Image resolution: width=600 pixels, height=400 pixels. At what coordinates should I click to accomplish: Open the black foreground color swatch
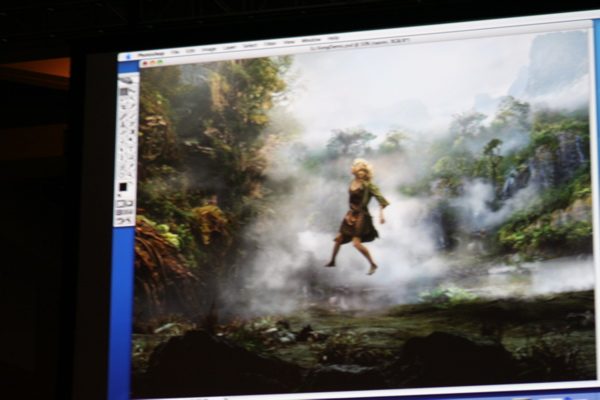[x=123, y=187]
